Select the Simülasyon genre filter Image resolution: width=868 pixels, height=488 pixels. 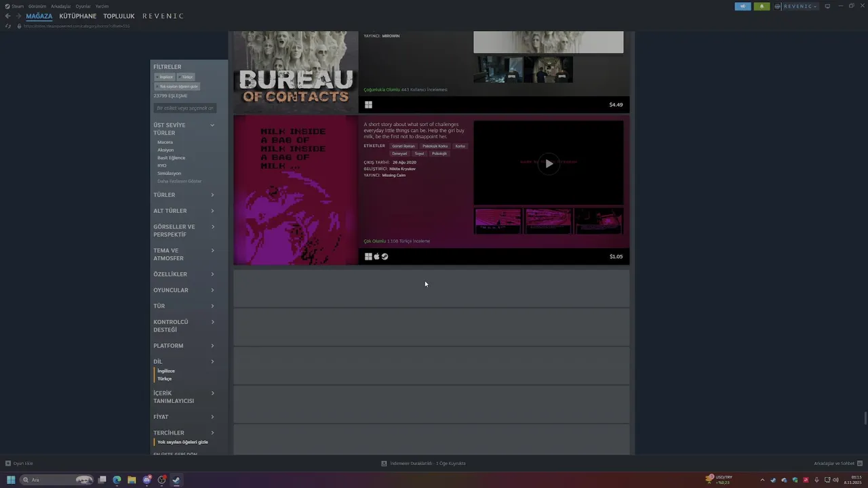point(169,174)
